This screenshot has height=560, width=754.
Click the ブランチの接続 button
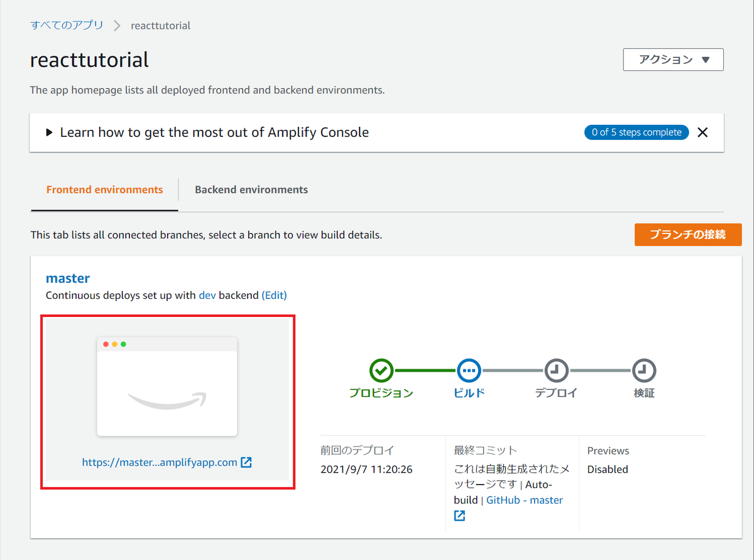(688, 234)
